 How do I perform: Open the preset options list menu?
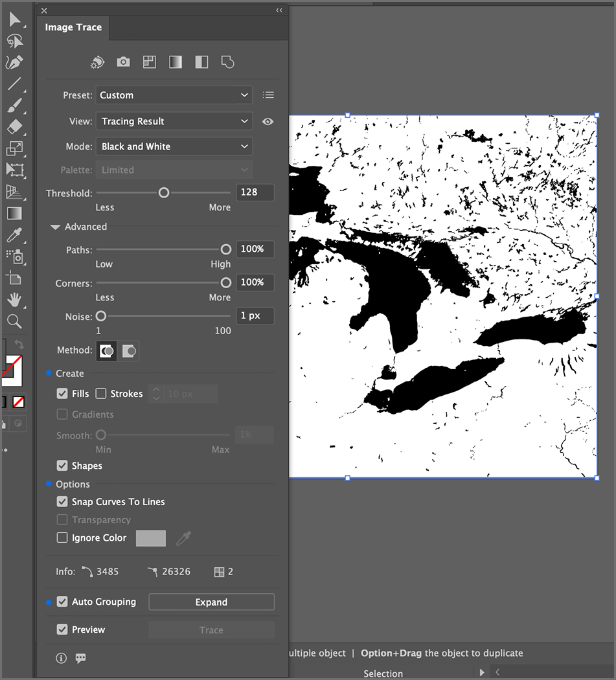coord(268,95)
